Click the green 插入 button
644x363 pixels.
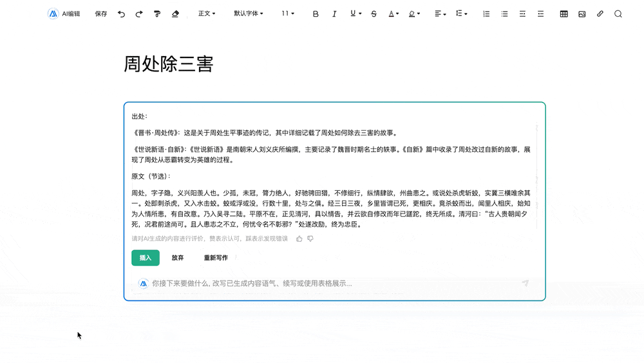tap(146, 258)
